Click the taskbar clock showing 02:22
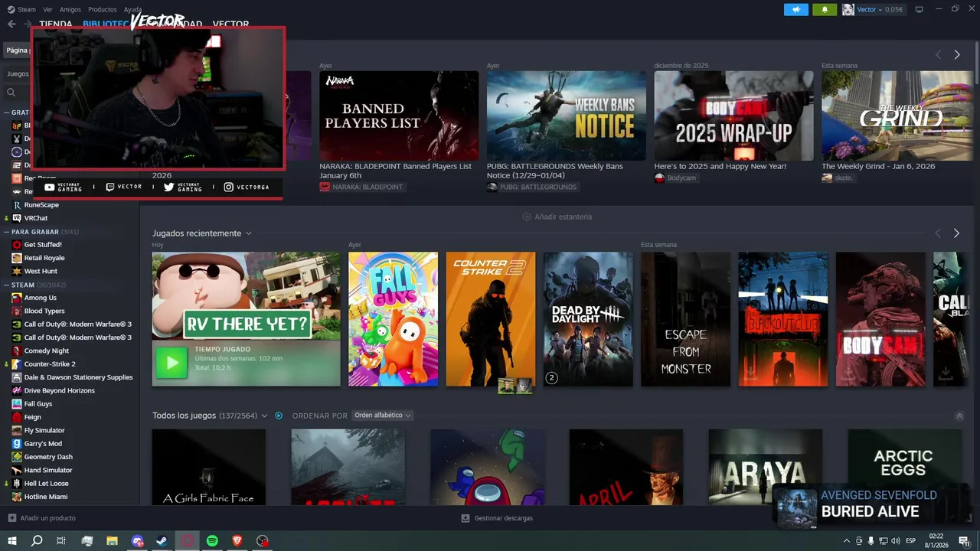This screenshot has width=980, height=551. (936, 541)
